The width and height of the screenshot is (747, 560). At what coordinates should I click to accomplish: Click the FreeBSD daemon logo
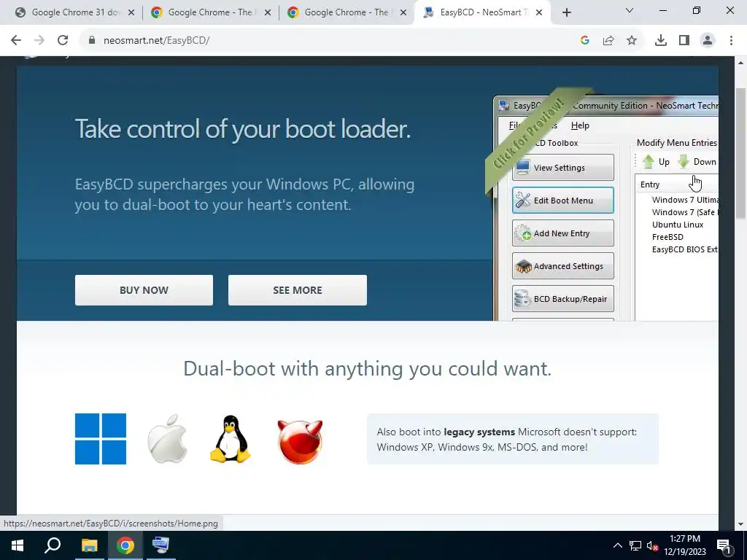pos(300,441)
